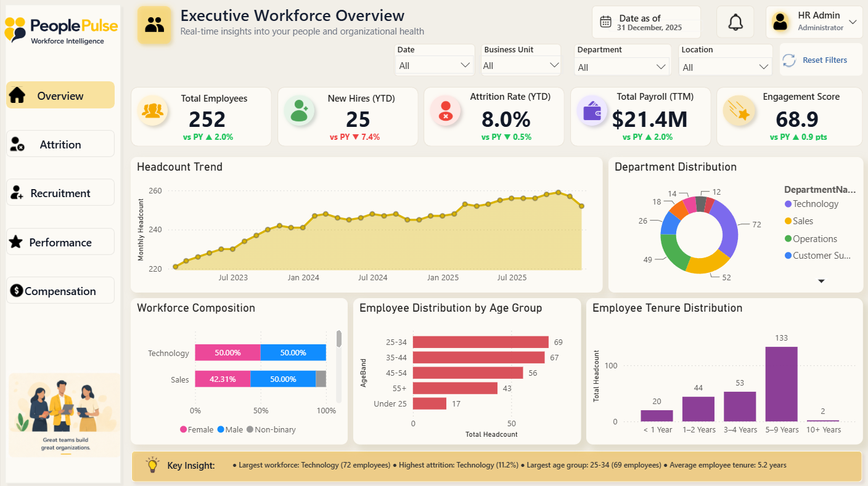
Task: Open the Business Unit filter dropdown
Action: coord(521,65)
